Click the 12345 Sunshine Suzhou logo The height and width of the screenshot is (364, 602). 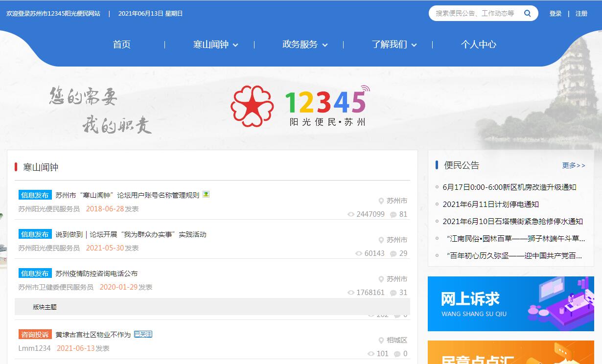300,106
